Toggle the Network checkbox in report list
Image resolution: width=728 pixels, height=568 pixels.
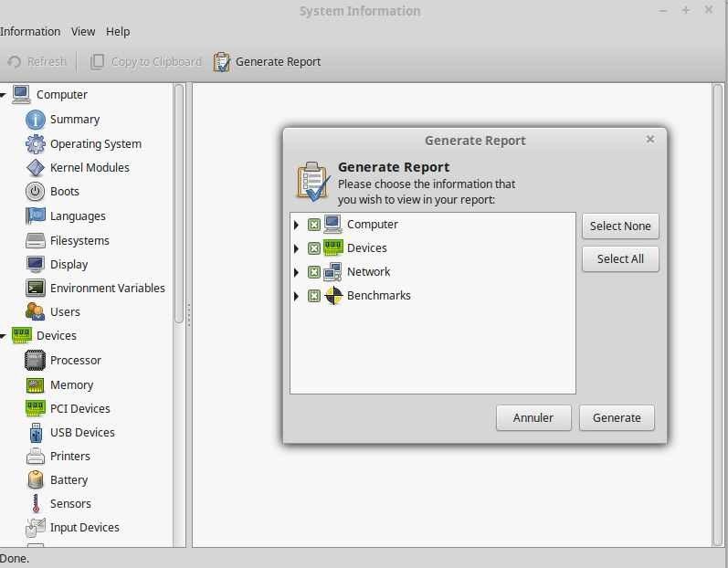tap(314, 272)
